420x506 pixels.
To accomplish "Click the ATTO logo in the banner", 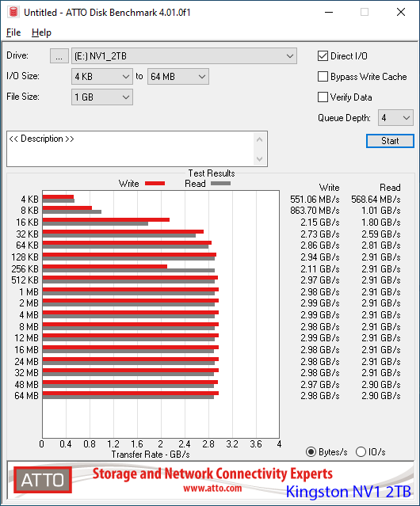I will pos(43,480).
